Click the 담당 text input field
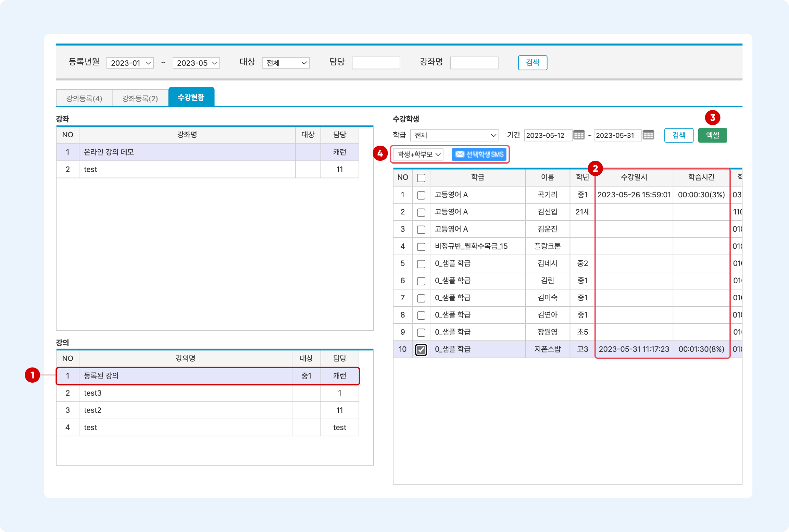Screen dimensions: 789x532 [x=376, y=63]
